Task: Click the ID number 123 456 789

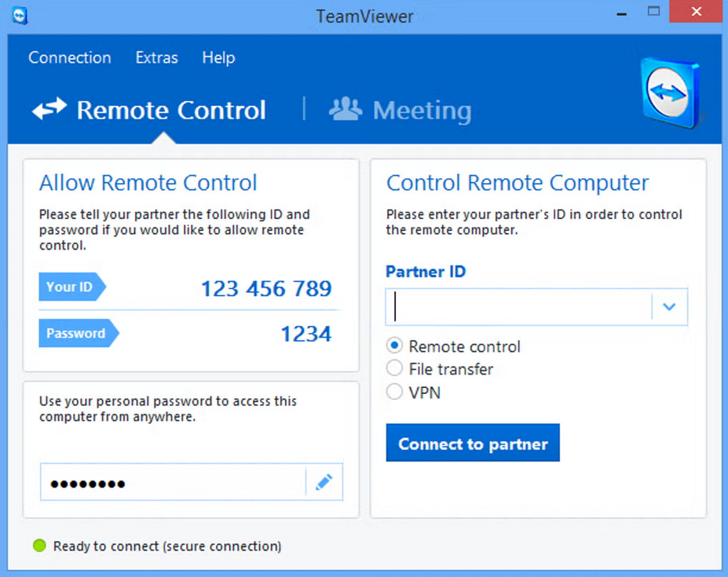Action: [x=266, y=288]
